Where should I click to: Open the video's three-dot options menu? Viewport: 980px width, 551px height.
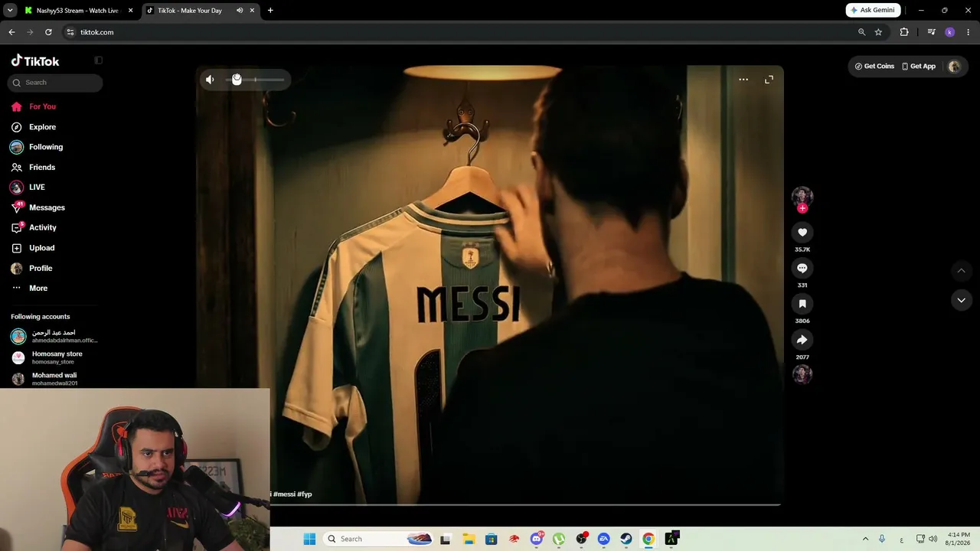click(x=743, y=80)
